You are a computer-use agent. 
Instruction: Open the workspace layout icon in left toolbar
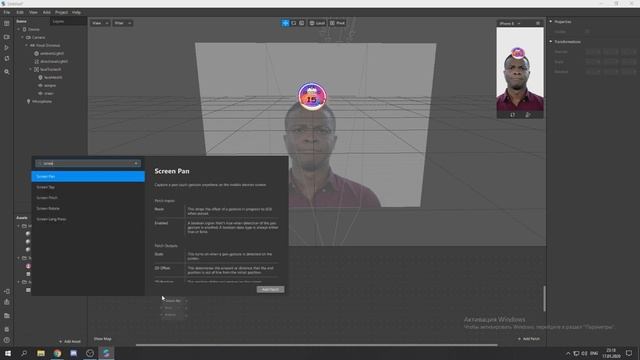7,24
